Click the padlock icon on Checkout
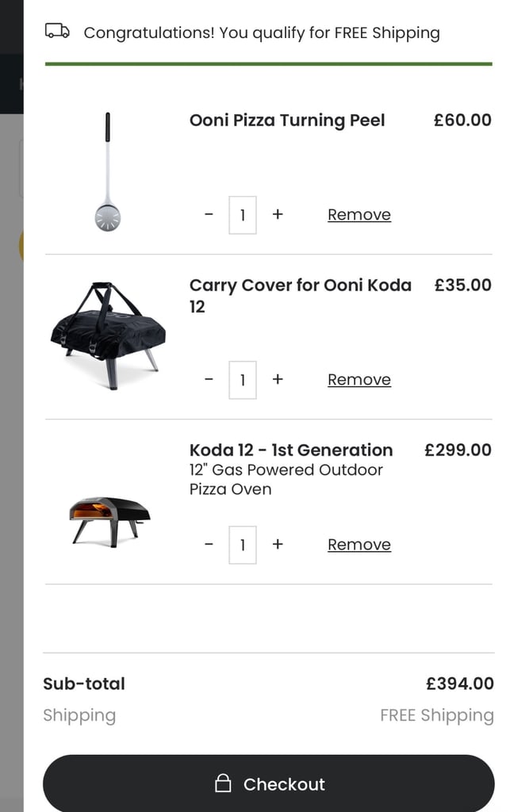514x812 pixels. [x=223, y=783]
